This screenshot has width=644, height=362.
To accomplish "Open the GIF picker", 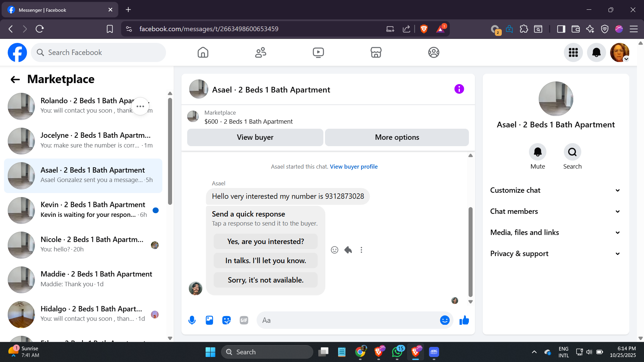I will click(x=244, y=320).
